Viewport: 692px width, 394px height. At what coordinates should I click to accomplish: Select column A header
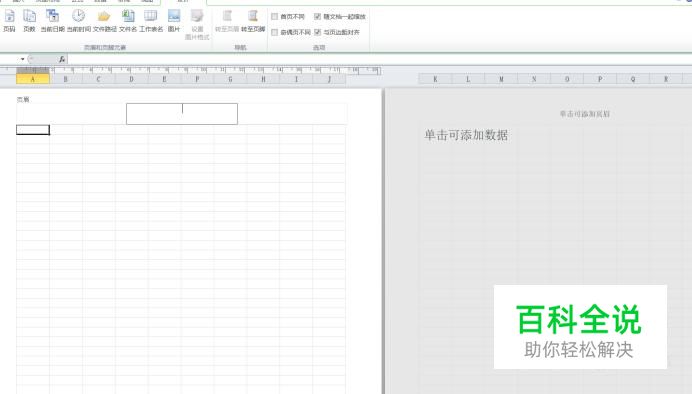[33, 79]
